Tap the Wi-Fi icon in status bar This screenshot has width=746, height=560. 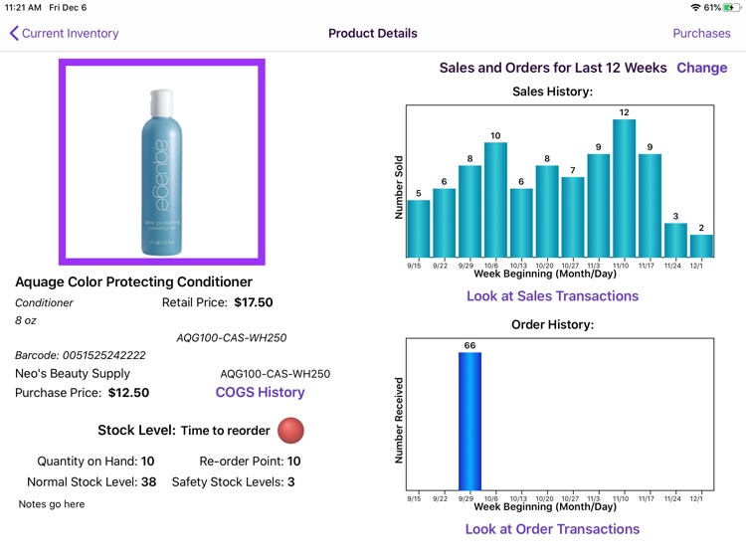tap(695, 8)
